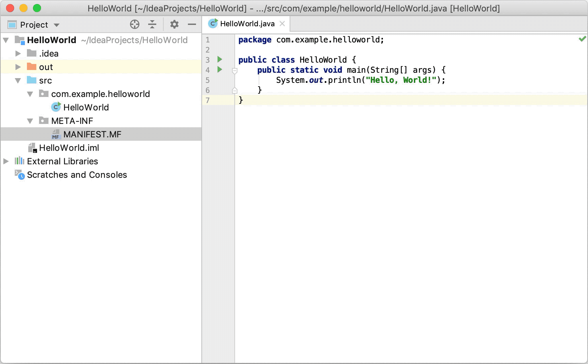Run HelloWorld class using gutter run arrow
Image resolution: width=588 pixels, height=364 pixels.
(x=220, y=59)
